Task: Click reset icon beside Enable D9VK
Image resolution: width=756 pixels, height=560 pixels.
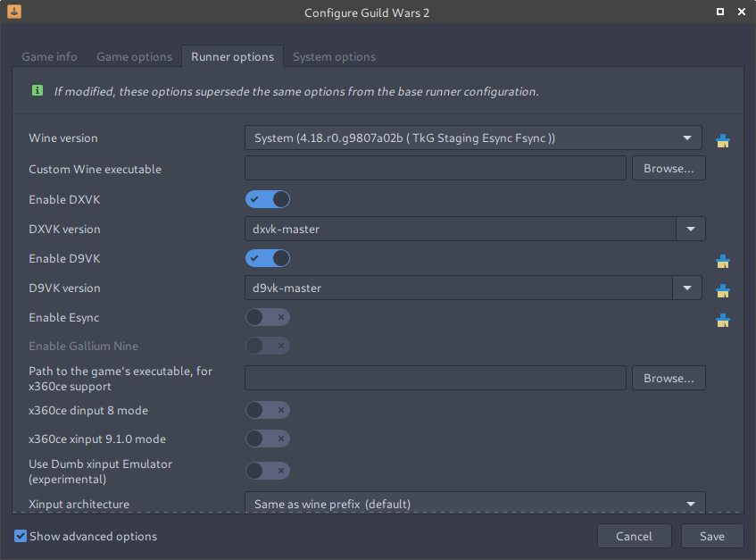Action: (x=722, y=261)
